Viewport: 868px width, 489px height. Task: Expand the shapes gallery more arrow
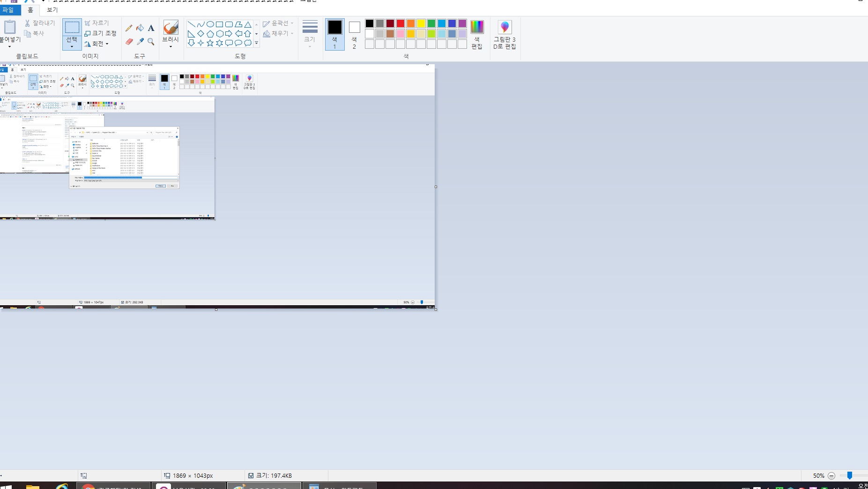[x=256, y=43]
